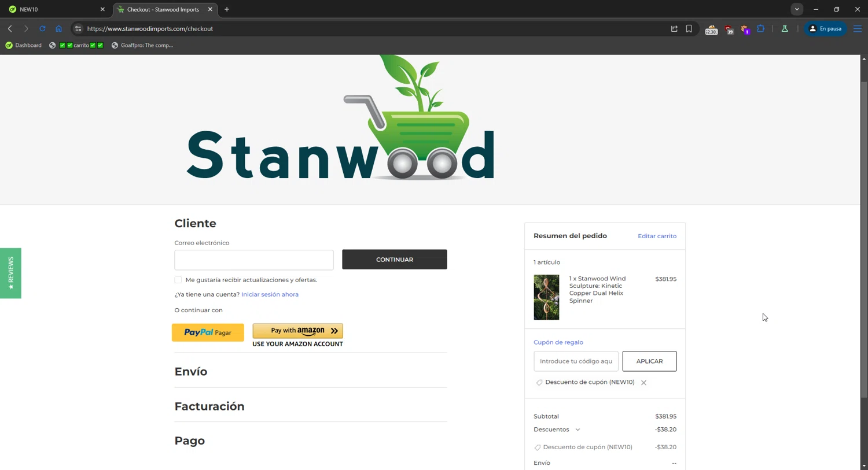Open the browser hamburger menu

point(858,28)
